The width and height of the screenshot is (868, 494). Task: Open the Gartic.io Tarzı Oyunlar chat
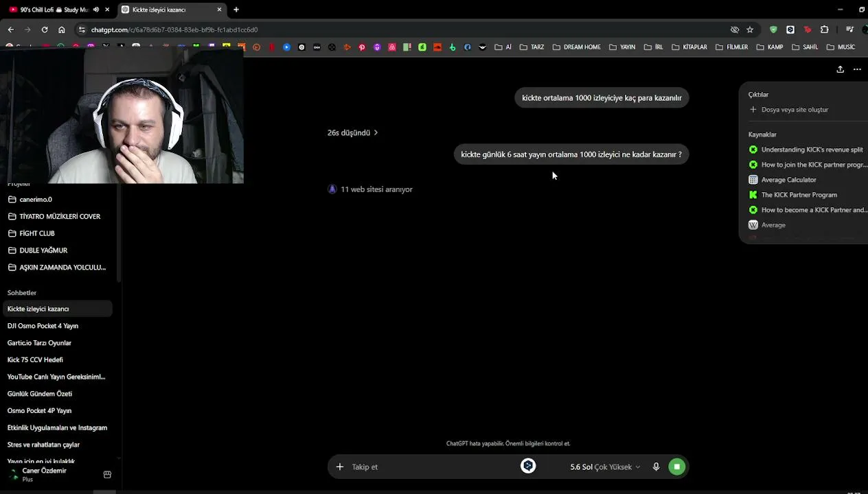pos(58,342)
